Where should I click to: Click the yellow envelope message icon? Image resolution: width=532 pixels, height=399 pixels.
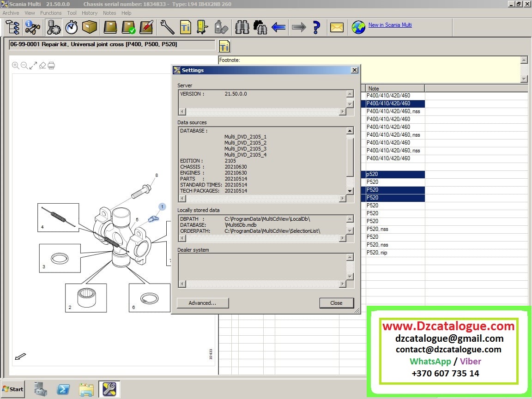pos(337,27)
